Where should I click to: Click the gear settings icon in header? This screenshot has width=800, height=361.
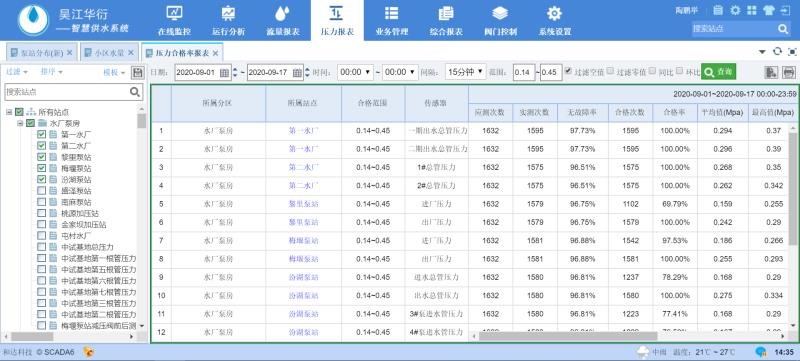point(735,10)
